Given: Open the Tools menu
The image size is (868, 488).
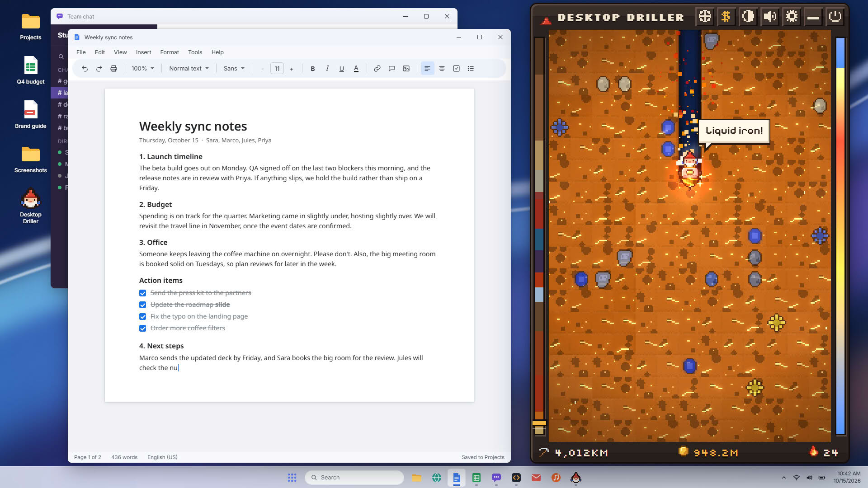Looking at the screenshot, I should 195,52.
